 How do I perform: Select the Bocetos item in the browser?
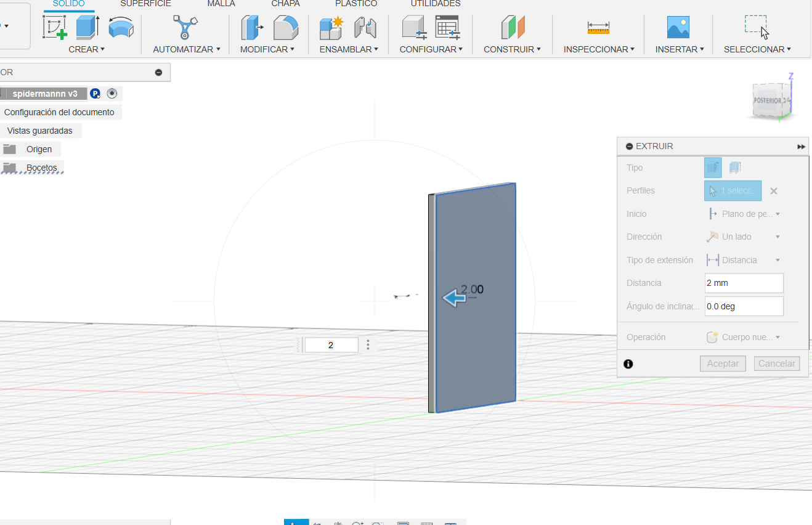pos(42,168)
